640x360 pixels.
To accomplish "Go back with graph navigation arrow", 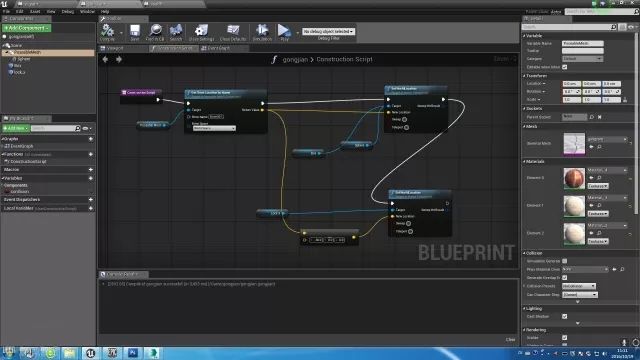I will click(x=105, y=60).
